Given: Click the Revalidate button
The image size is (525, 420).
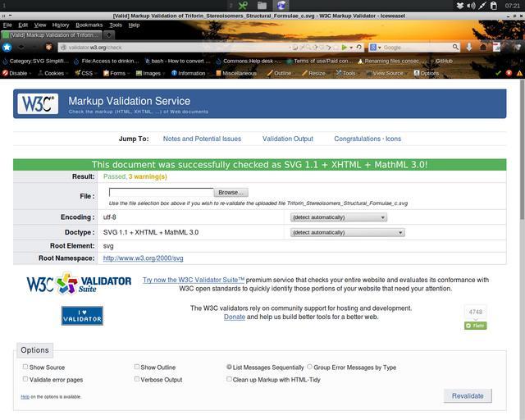Looking at the screenshot, I should pyautogui.click(x=468, y=395).
